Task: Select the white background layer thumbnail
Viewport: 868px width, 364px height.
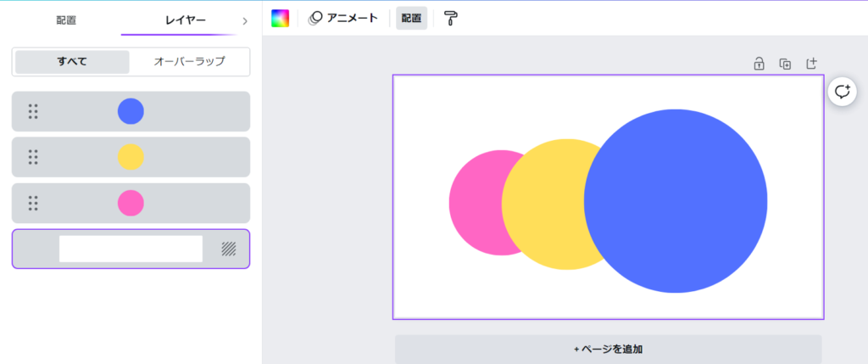Action: click(x=131, y=249)
